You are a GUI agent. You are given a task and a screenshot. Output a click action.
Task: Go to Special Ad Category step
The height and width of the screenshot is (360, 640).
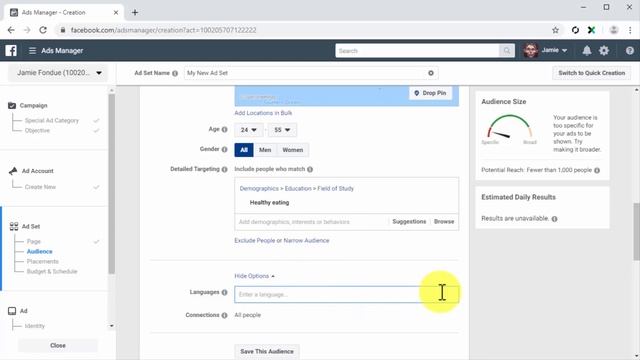pyautogui.click(x=51, y=121)
